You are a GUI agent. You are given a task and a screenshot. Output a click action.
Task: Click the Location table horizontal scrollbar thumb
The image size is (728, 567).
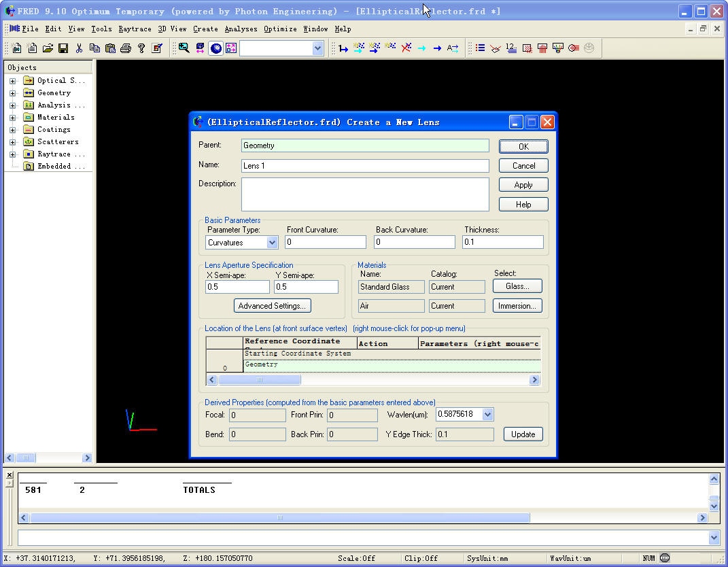pyautogui.click(x=260, y=380)
